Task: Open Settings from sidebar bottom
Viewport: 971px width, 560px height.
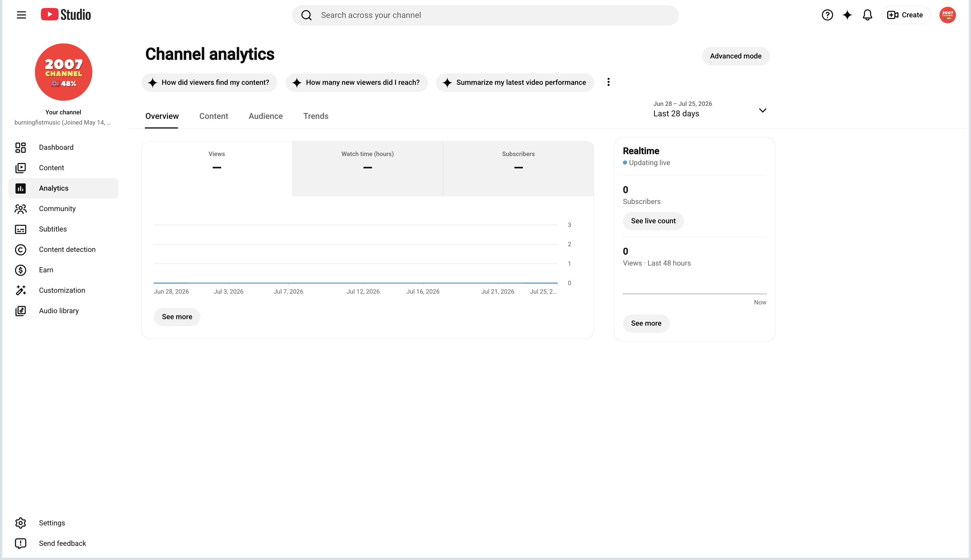Action: click(64, 523)
